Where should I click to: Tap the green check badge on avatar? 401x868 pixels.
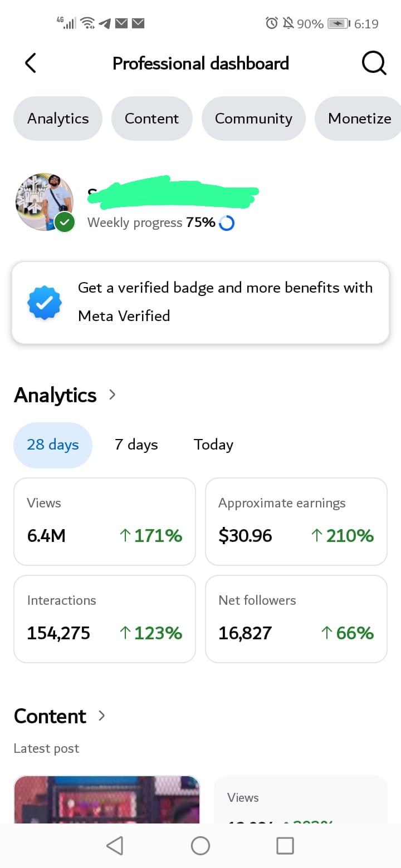(x=65, y=223)
